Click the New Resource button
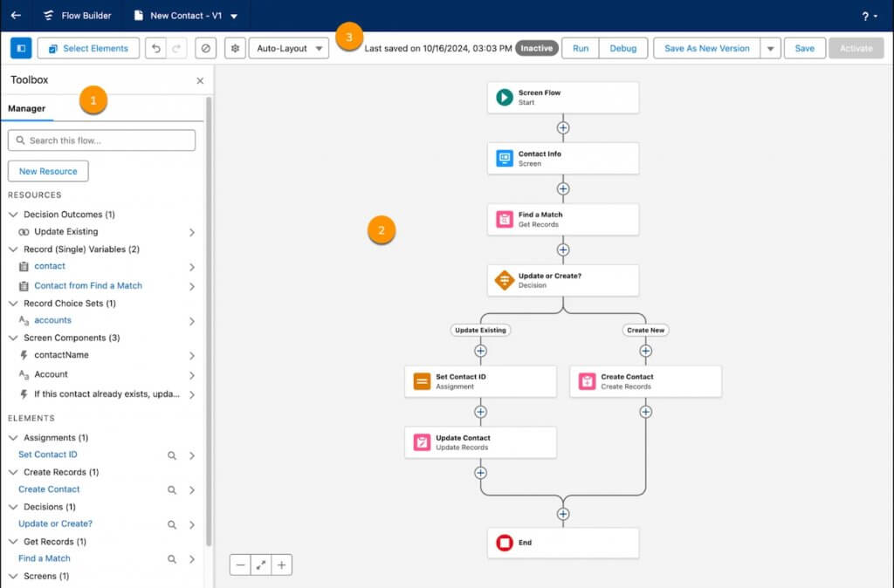Viewport: 894px width, 588px height. click(x=47, y=171)
